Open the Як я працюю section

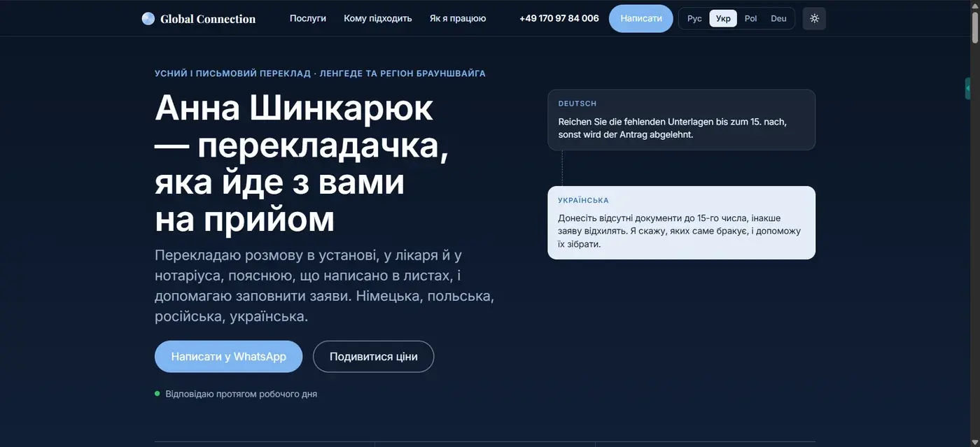[458, 18]
